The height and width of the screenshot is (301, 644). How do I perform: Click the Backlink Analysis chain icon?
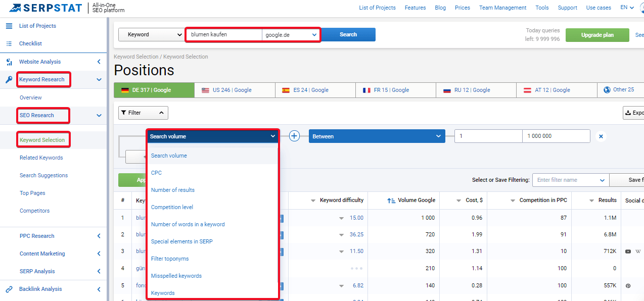coord(9,289)
